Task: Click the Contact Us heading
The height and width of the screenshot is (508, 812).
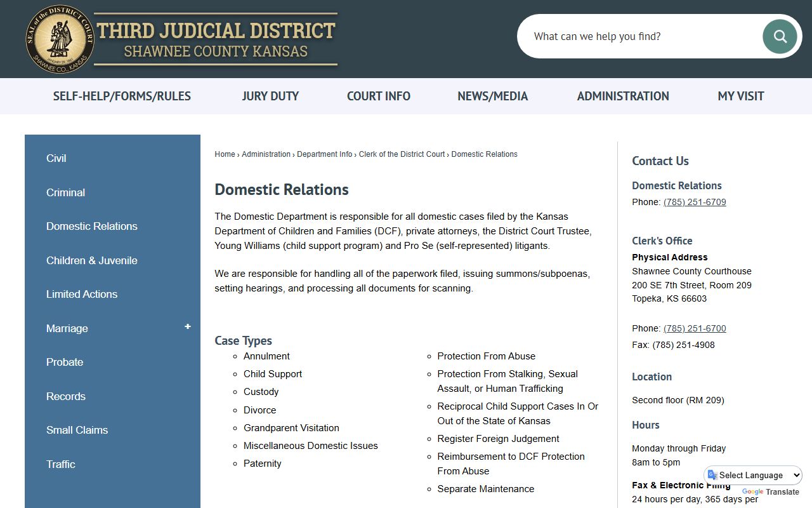Action: point(660,161)
